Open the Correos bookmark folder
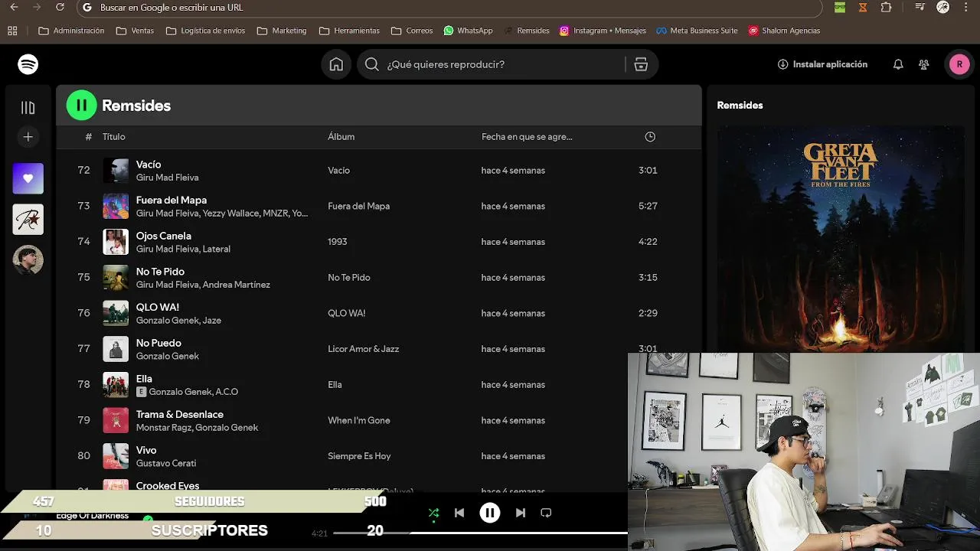Image resolution: width=980 pixels, height=551 pixels. [412, 31]
